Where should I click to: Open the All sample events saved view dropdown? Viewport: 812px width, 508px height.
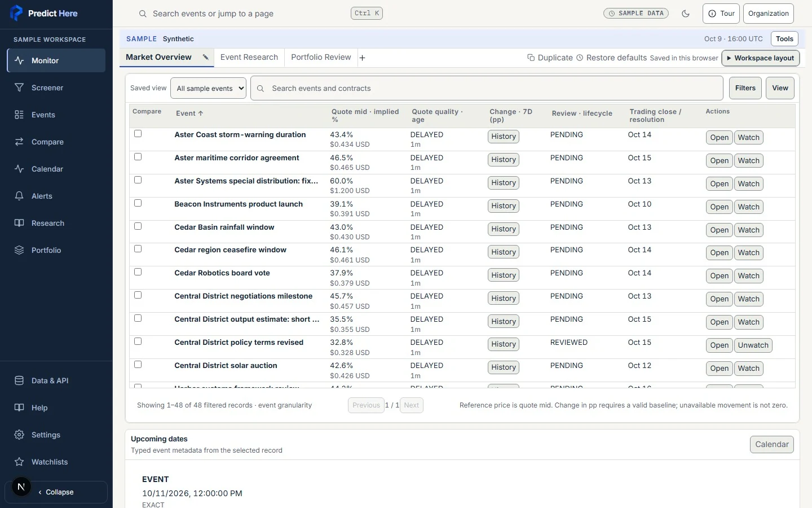[x=209, y=88]
